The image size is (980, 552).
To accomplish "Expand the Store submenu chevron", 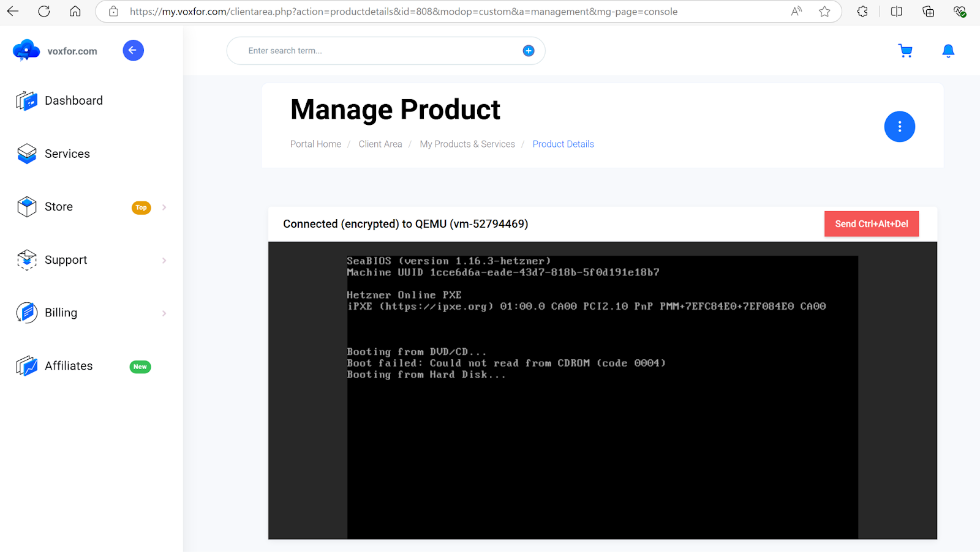I will [164, 207].
